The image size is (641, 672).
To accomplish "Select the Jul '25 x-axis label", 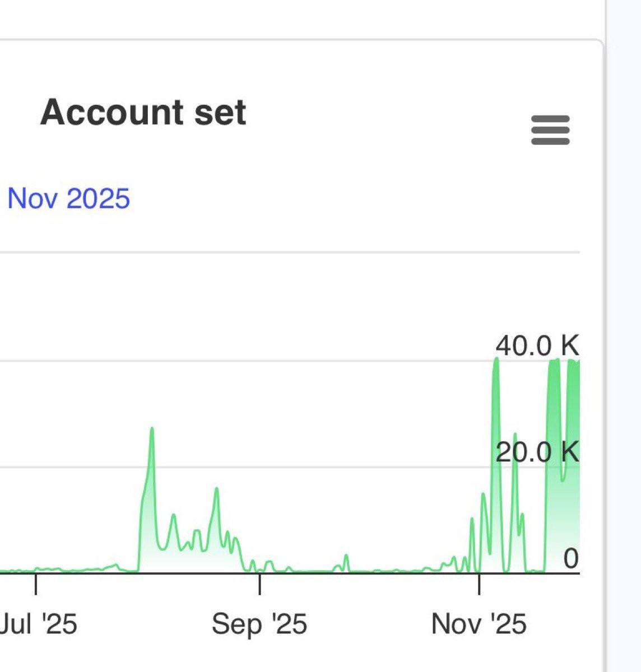I will point(38,623).
